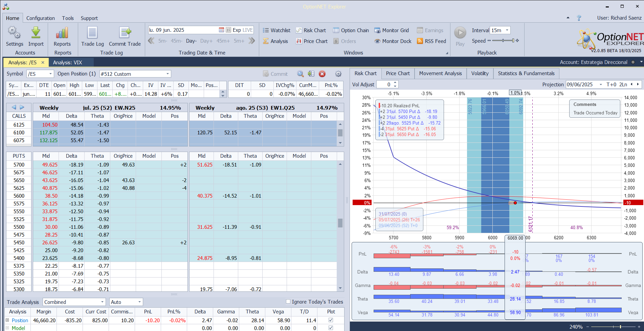Viewport: 644px width, 331px height.
Task: Step forward to the next trading period
Action: [251, 41]
